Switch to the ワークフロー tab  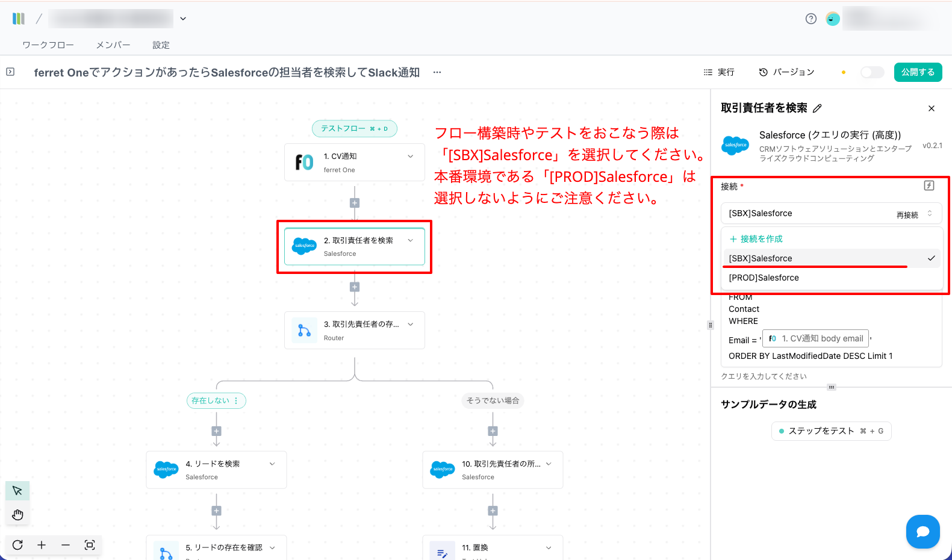pyautogui.click(x=48, y=45)
